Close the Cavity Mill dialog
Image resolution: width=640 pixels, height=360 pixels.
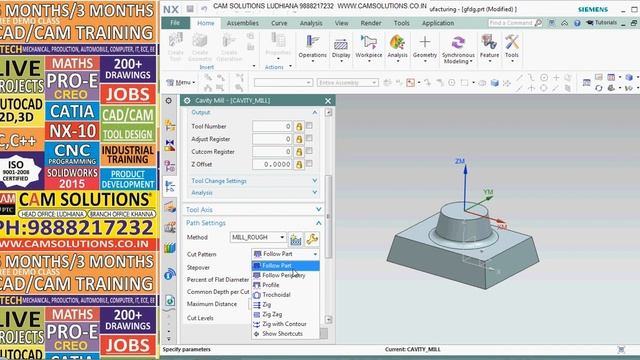pos(328,100)
